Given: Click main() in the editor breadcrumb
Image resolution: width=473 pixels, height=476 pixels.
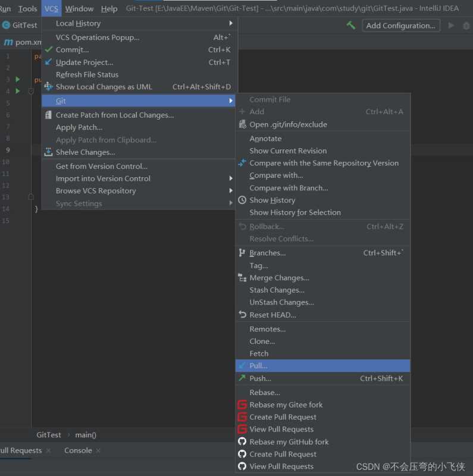Looking at the screenshot, I should click(86, 435).
